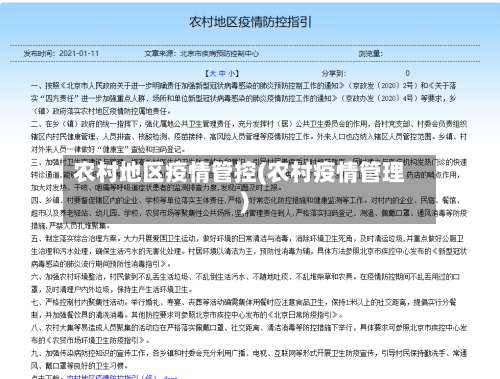This screenshot has height=379, width=500.
Task: Click the share count number 0
Action: coord(407,73)
